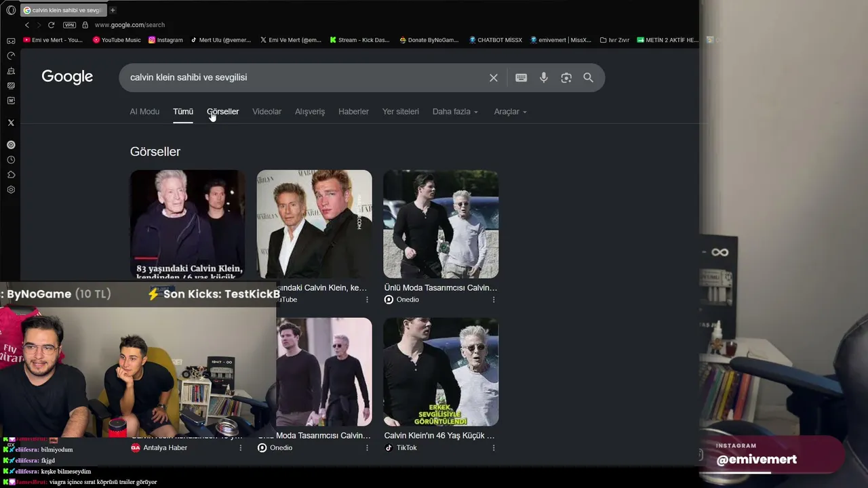The height and width of the screenshot is (488, 868).
Task: Open History clock icon in sidebar
Action: 11,160
